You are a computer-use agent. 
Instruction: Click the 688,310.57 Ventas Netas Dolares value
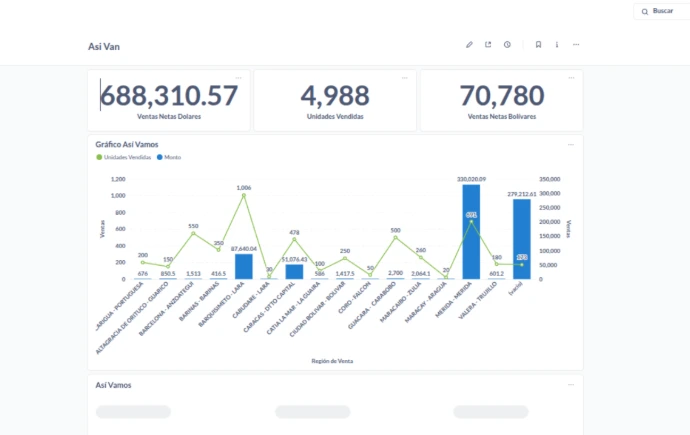[x=169, y=96]
